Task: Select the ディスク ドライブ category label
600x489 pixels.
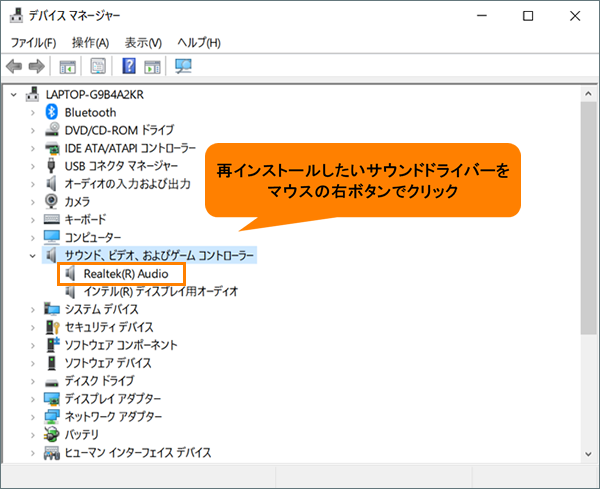Action: tap(99, 381)
